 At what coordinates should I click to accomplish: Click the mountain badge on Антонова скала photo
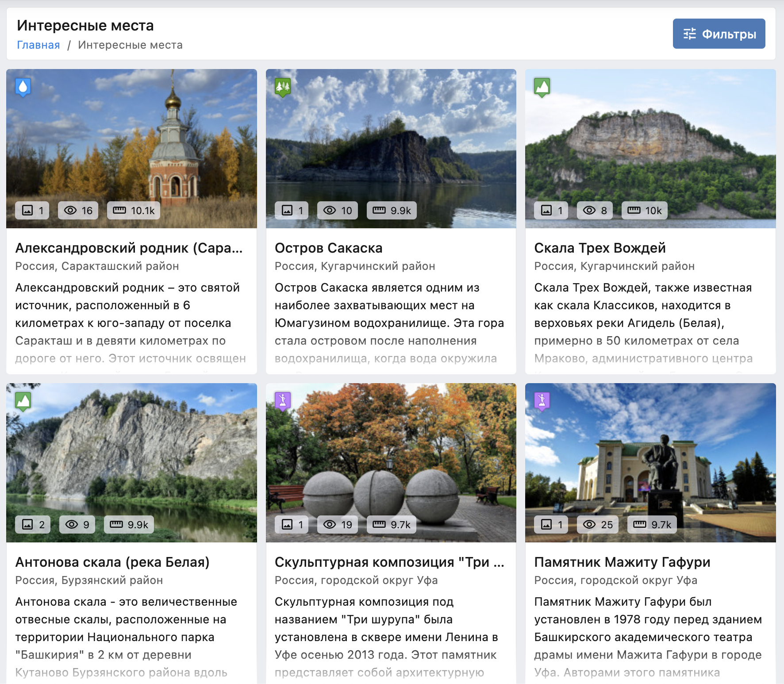pyautogui.click(x=23, y=401)
